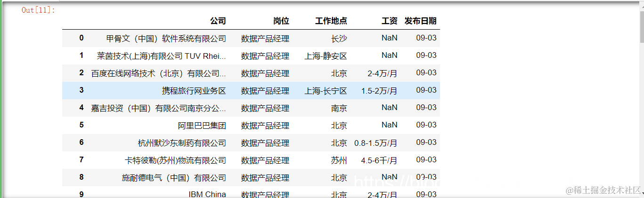644x198 pixels.
Task: Click the 公司 column header
Action: 218,21
